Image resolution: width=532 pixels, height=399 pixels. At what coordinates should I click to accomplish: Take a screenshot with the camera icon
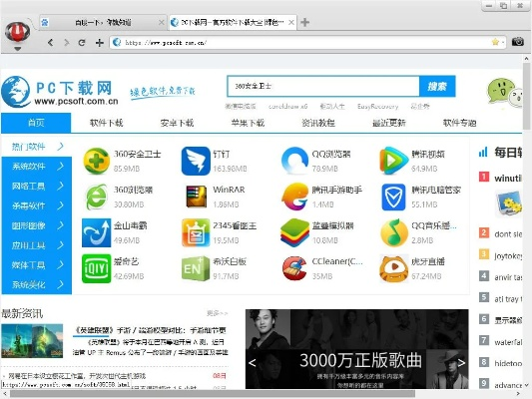click(518, 42)
